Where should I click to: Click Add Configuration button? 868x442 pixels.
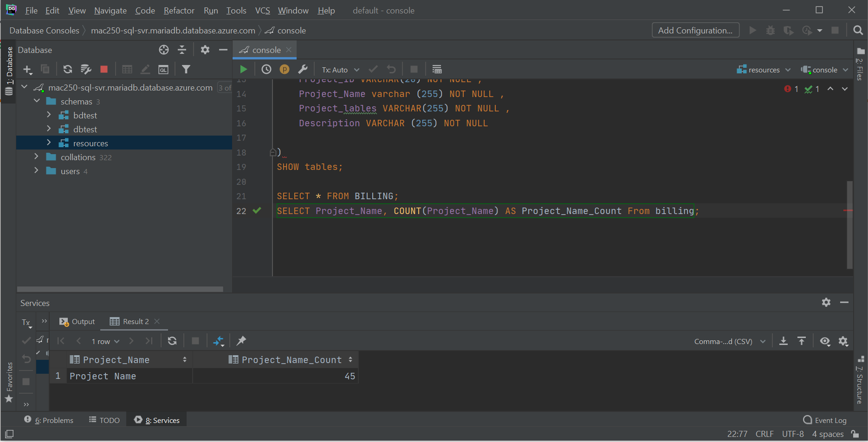click(x=695, y=30)
